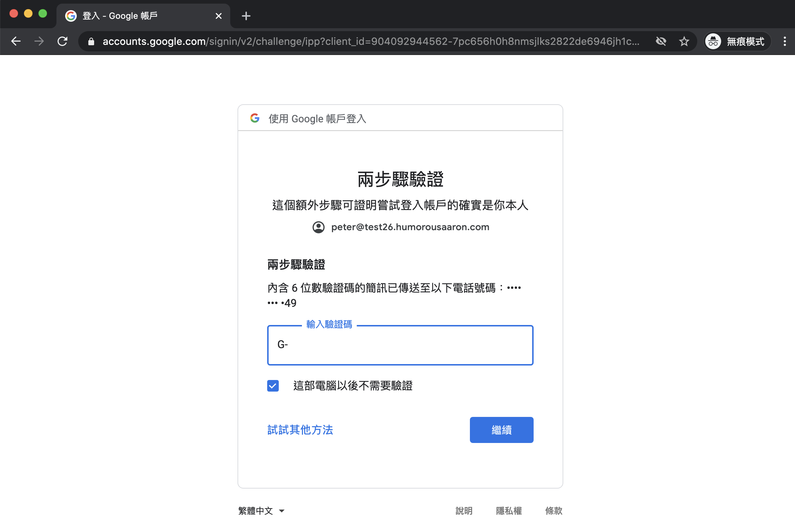Click the 繼續 button

coord(501,430)
